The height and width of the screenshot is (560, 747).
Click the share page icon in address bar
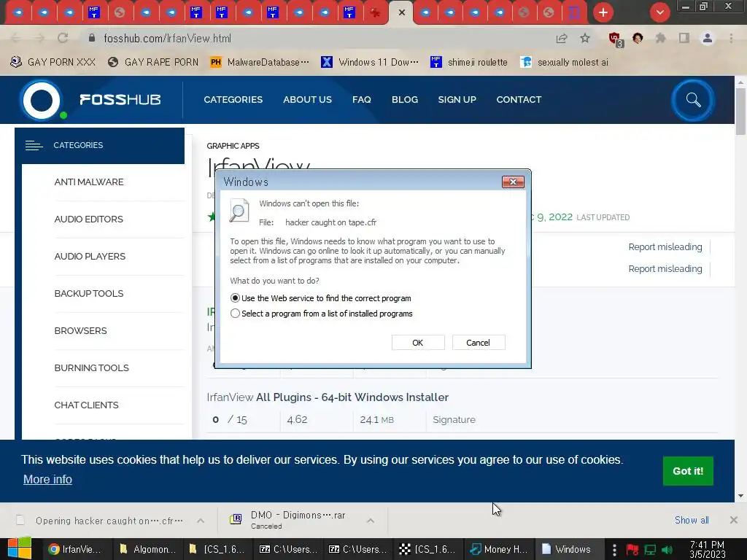[562, 38]
